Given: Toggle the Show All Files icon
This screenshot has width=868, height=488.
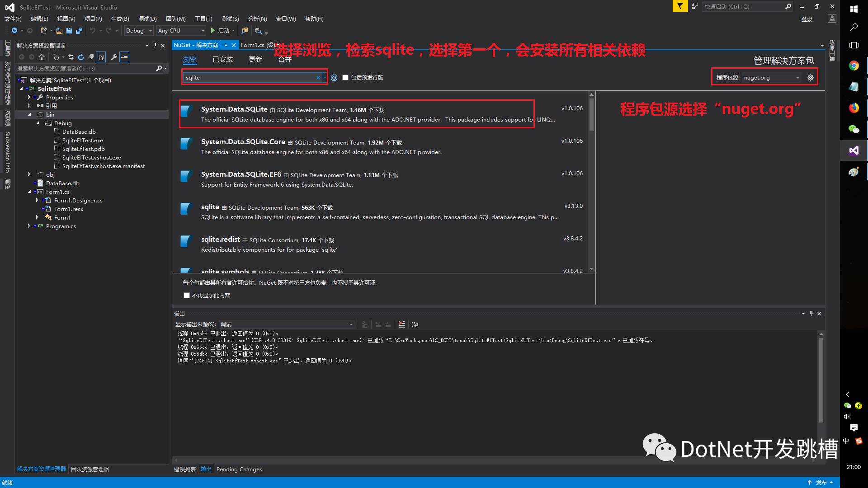Looking at the screenshot, I should (x=101, y=57).
